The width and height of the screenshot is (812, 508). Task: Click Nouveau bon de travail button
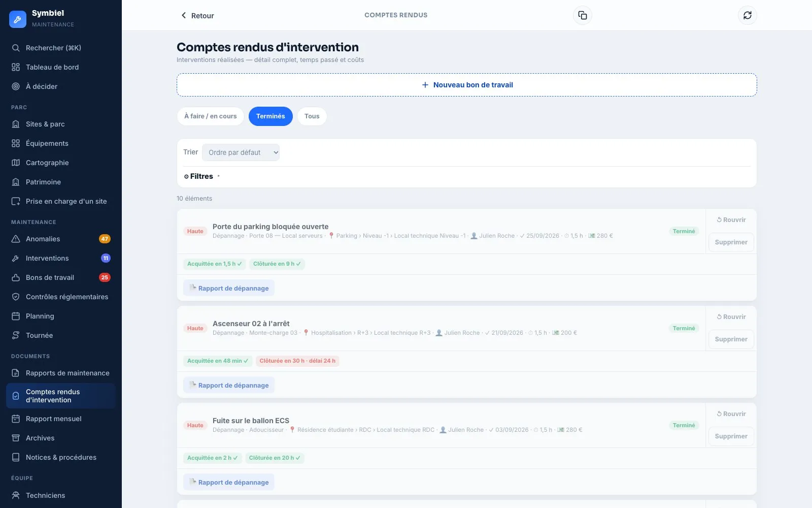467,85
